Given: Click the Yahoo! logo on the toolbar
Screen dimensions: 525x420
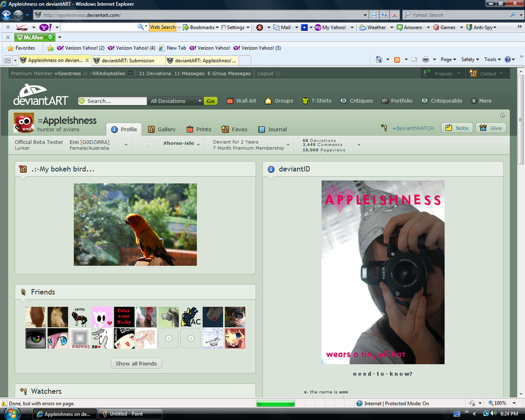Looking at the screenshot, I should (x=45, y=27).
